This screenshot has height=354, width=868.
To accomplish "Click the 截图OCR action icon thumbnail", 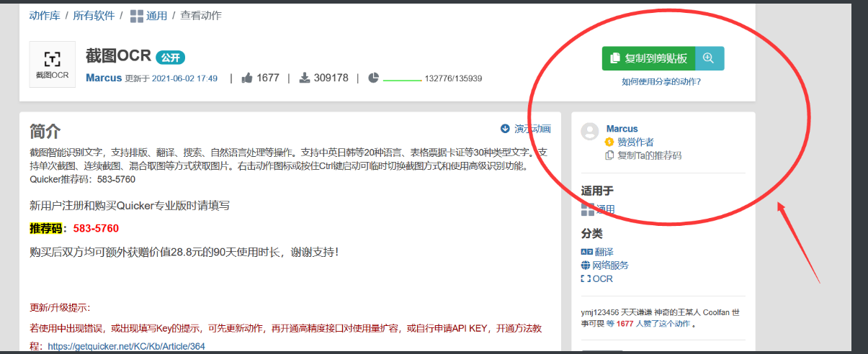I will coord(53,64).
